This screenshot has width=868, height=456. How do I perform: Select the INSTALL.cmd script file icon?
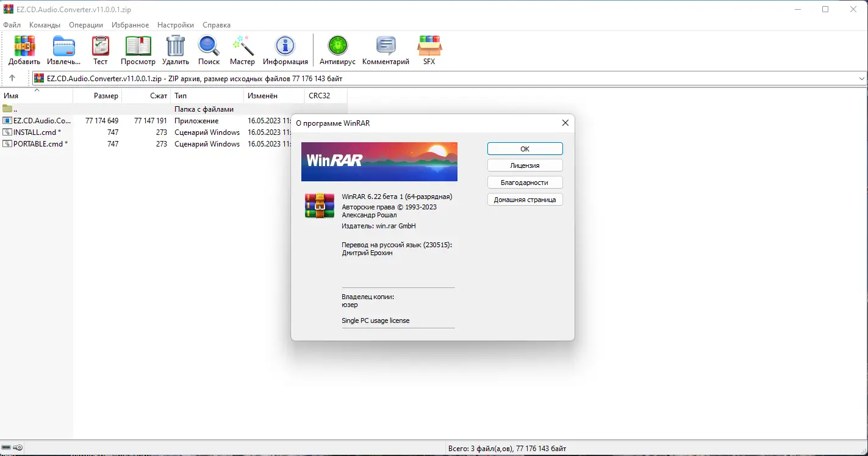[x=7, y=132]
